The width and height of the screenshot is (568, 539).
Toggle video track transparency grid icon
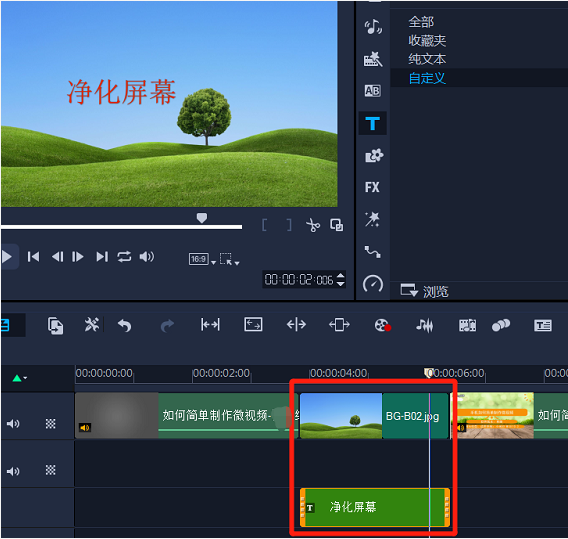coord(50,423)
